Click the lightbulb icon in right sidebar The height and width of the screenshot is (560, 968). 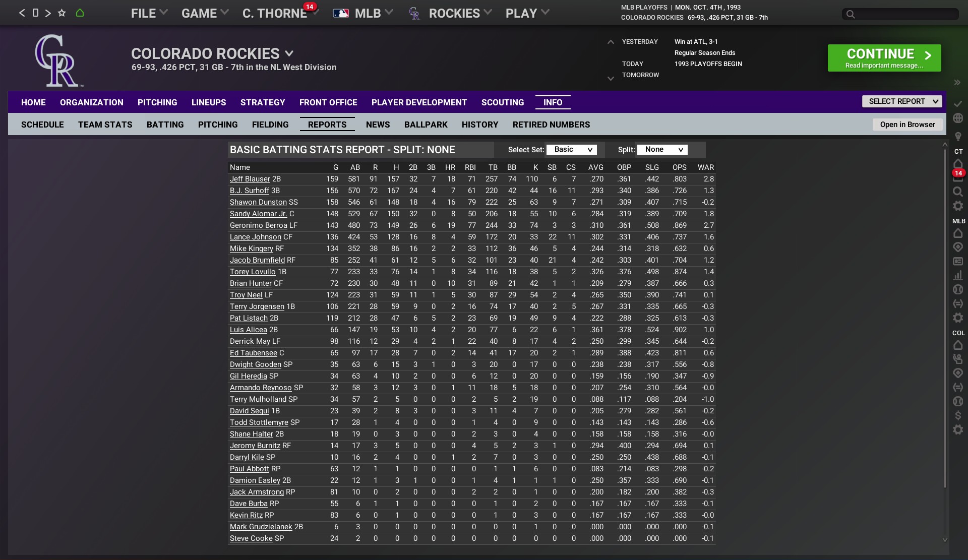pyautogui.click(x=958, y=136)
